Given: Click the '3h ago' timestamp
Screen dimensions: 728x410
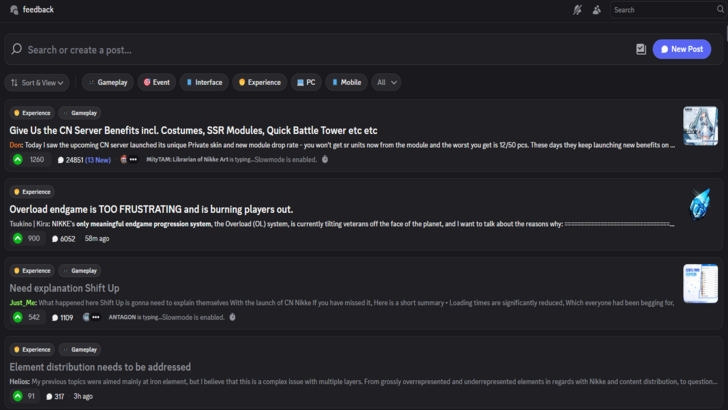Looking at the screenshot, I should [83, 397].
